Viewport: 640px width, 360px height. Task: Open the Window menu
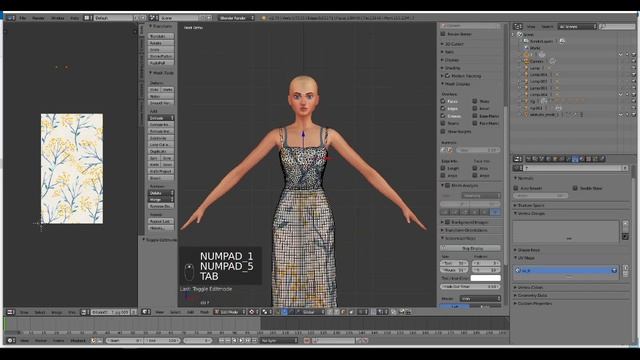click(58, 18)
